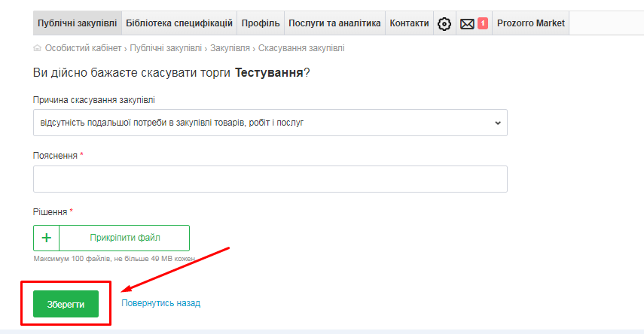Click the 'Публічні закупівлі' breadcrumb link

click(166, 48)
